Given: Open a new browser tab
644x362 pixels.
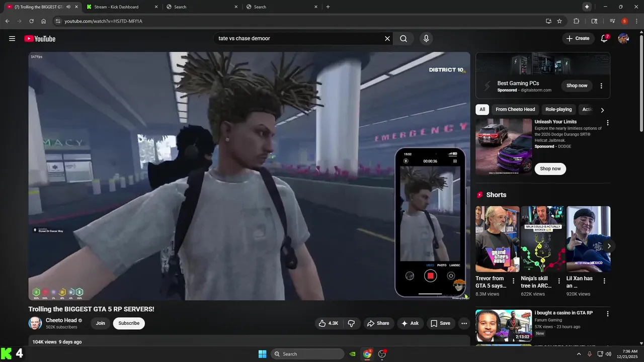Looking at the screenshot, I should pyautogui.click(x=328, y=7).
